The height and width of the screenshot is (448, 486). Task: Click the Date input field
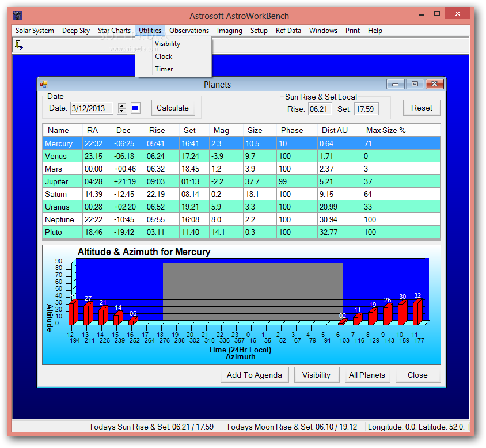click(x=92, y=108)
